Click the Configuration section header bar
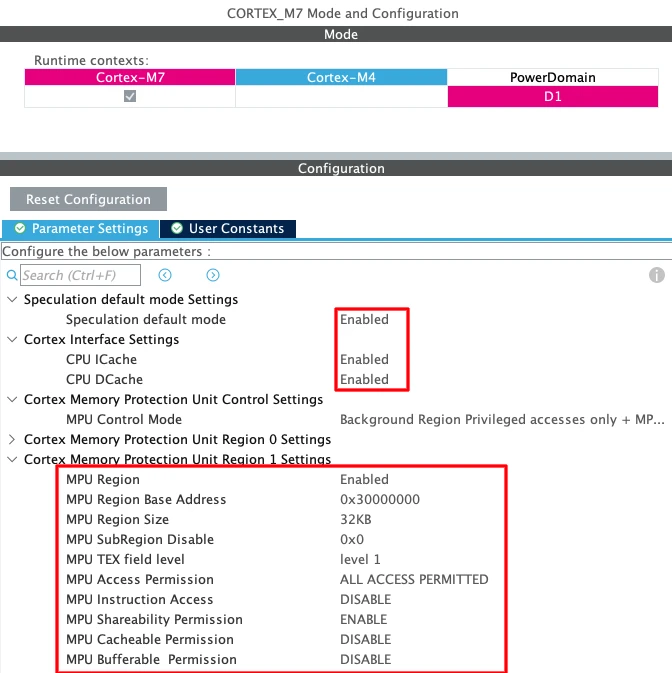Viewport: 672px width, 673px height. tap(336, 168)
